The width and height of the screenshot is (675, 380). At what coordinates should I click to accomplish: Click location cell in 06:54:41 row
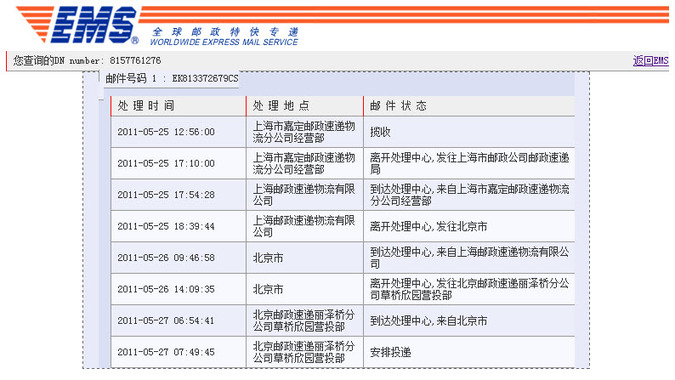pyautogui.click(x=304, y=321)
